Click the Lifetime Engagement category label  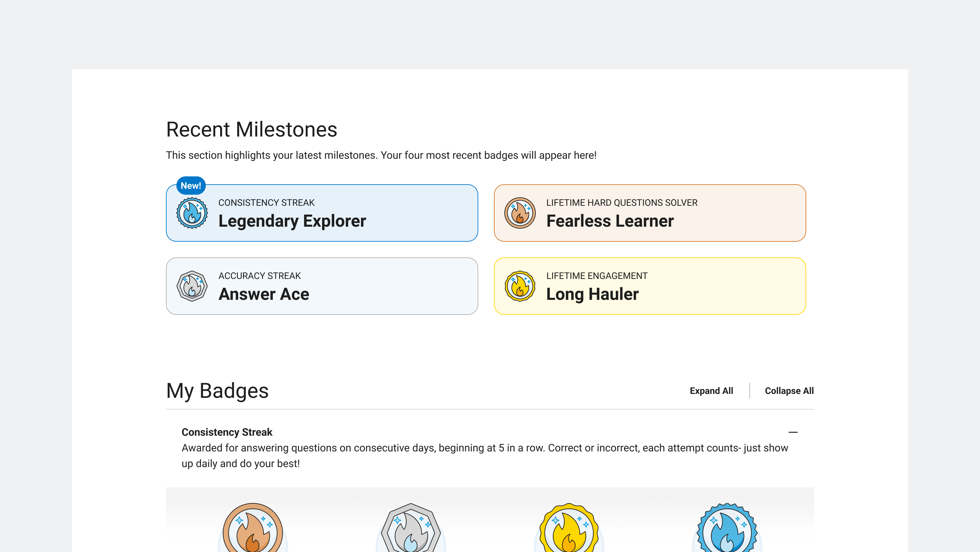click(596, 276)
